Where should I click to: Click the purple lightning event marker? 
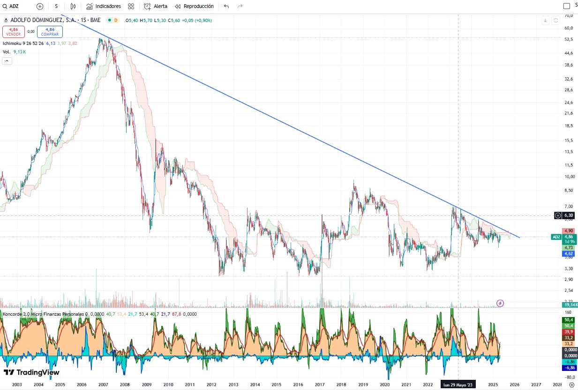point(500,303)
